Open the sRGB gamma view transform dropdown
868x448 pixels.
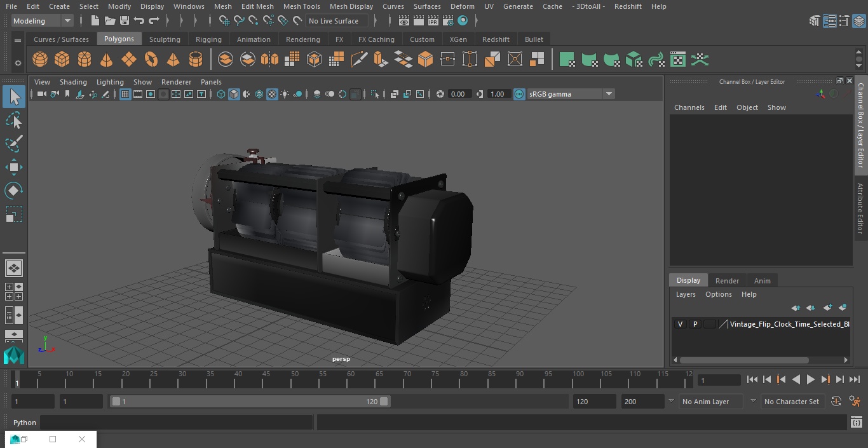(x=570, y=94)
